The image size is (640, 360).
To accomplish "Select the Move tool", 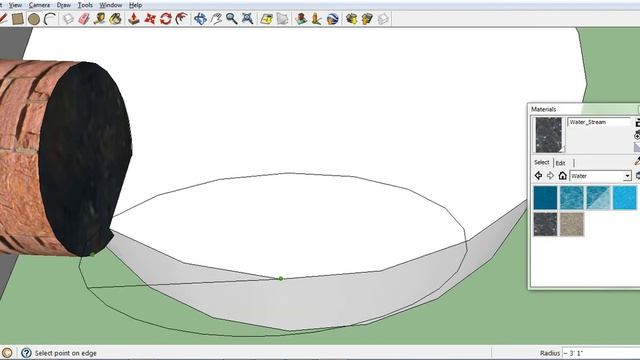I will 150,19.
